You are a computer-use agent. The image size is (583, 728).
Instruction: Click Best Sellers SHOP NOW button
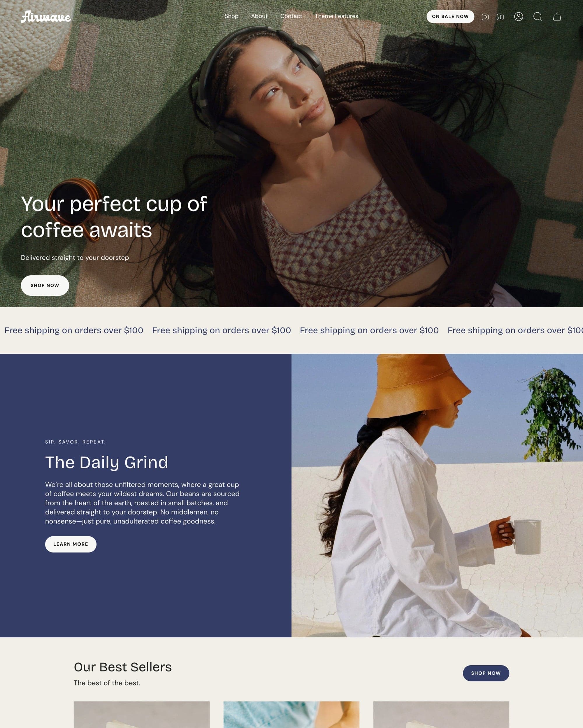click(x=486, y=673)
